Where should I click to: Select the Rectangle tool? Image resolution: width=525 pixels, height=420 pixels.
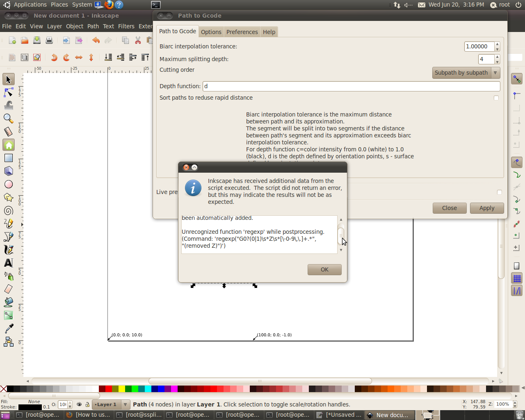(8, 158)
